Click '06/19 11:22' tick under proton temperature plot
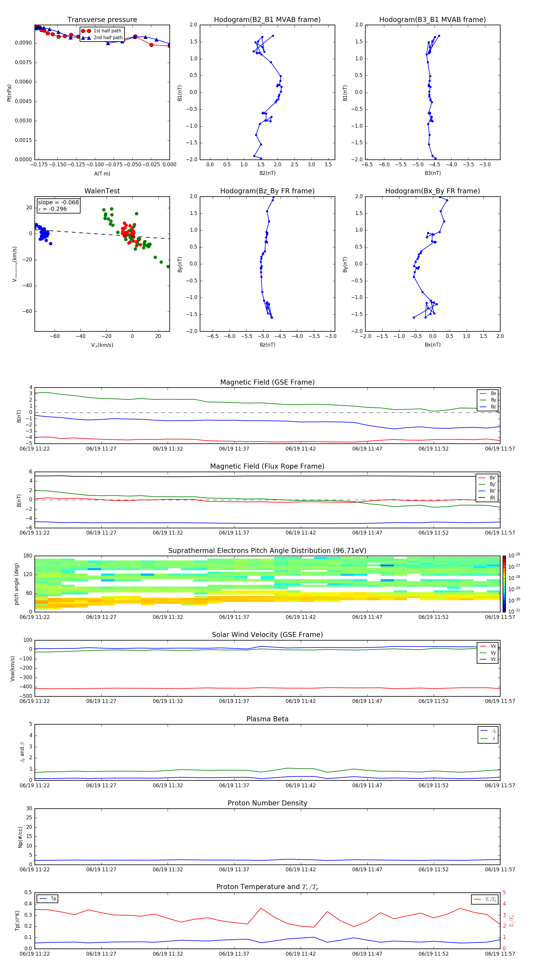The image size is (535, 980). (35, 954)
